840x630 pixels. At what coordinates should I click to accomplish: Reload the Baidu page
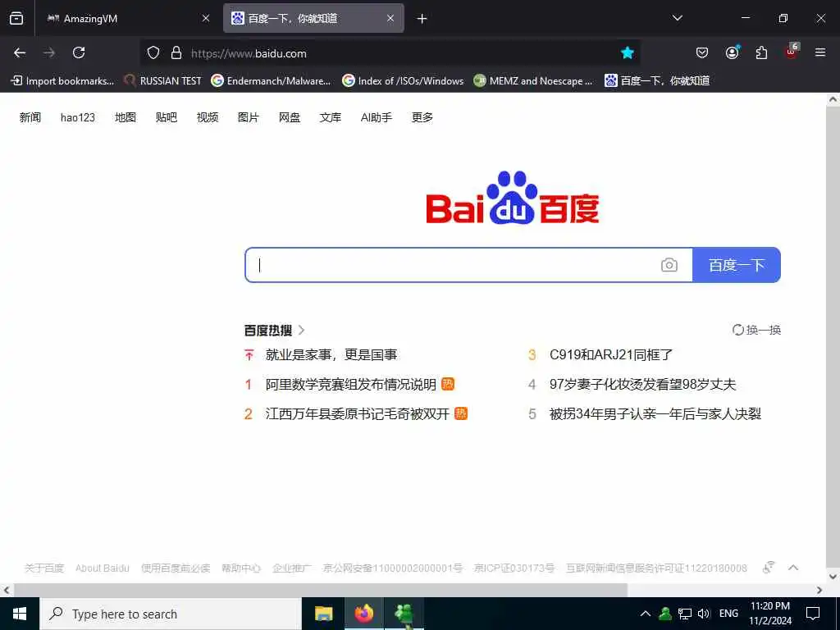[x=79, y=52]
